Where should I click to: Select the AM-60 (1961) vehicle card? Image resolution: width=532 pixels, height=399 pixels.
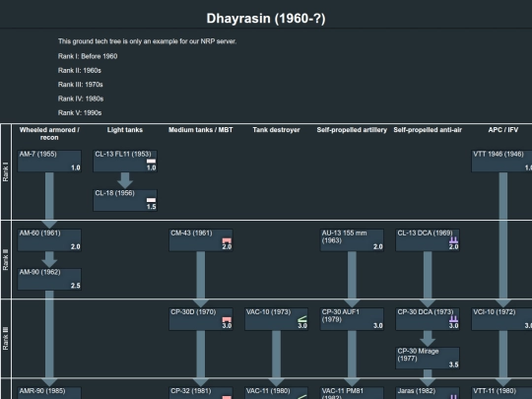point(49,240)
